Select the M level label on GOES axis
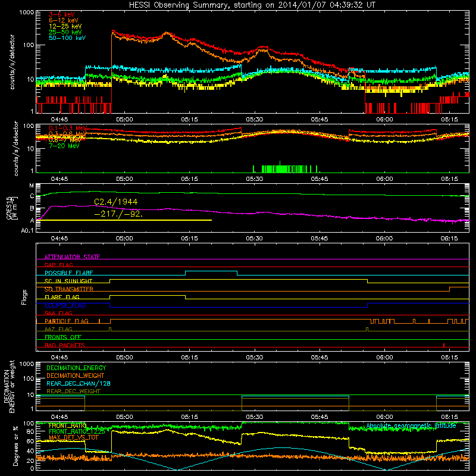This screenshot has height=476, width=476. click(32, 186)
